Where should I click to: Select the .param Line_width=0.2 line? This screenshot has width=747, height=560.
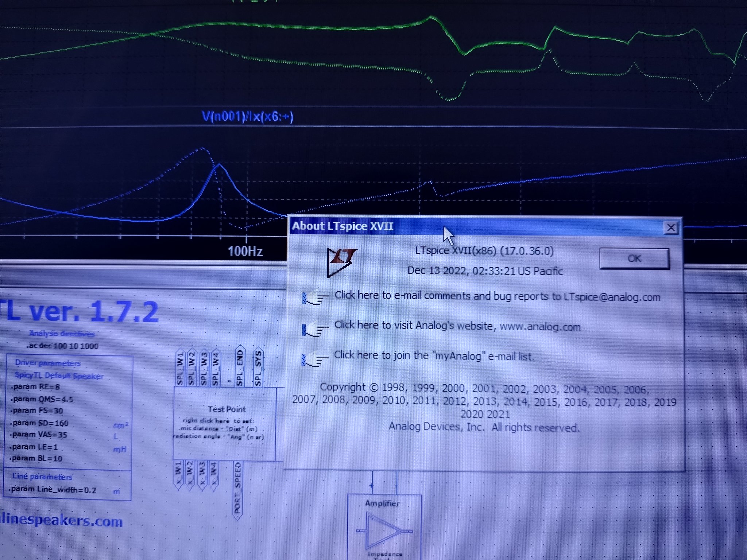click(53, 490)
